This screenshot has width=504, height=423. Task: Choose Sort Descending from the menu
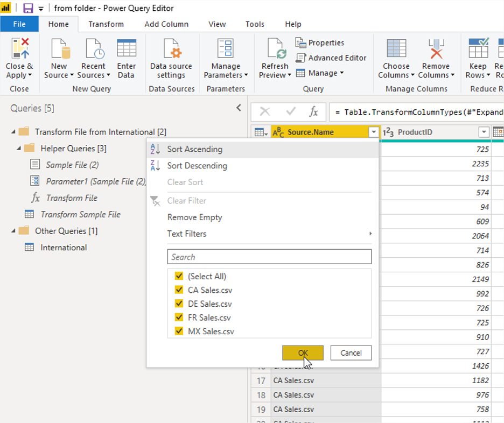(197, 166)
